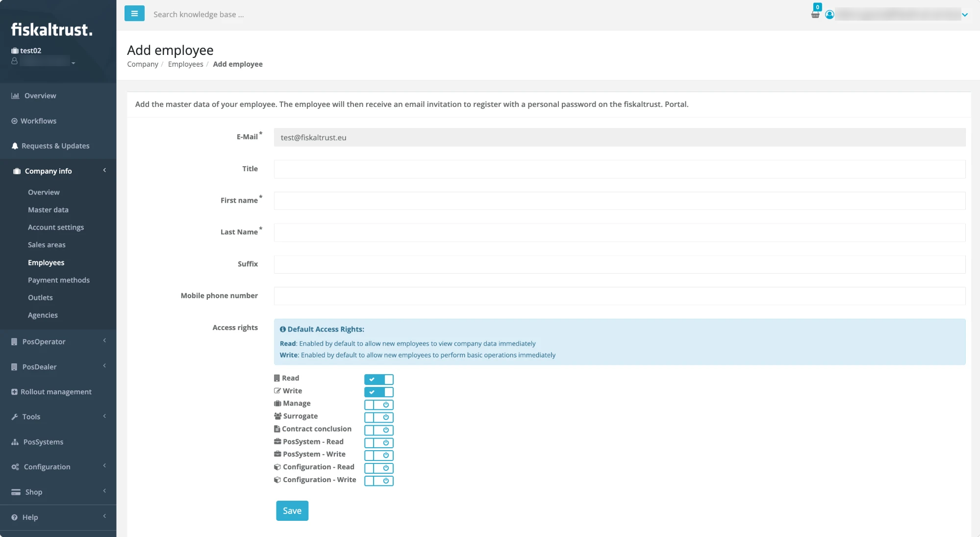The image size is (980, 537).
Task: Open the Account settings submenu item
Action: 56,228
